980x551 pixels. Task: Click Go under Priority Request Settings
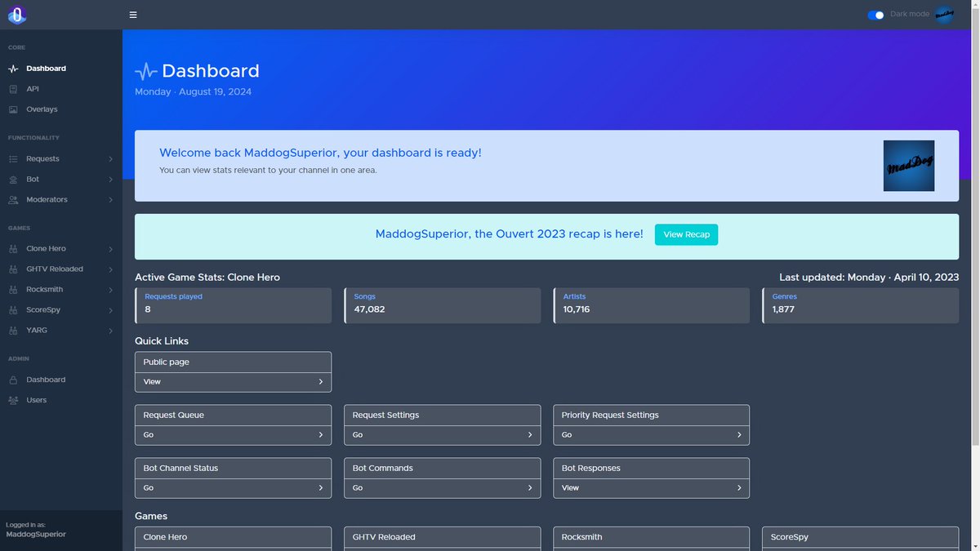coord(651,435)
